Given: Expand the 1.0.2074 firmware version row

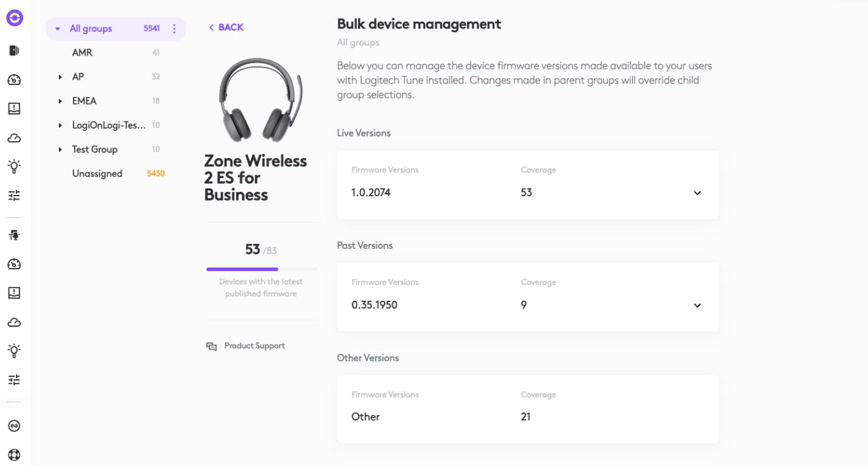Looking at the screenshot, I should pyautogui.click(x=697, y=193).
